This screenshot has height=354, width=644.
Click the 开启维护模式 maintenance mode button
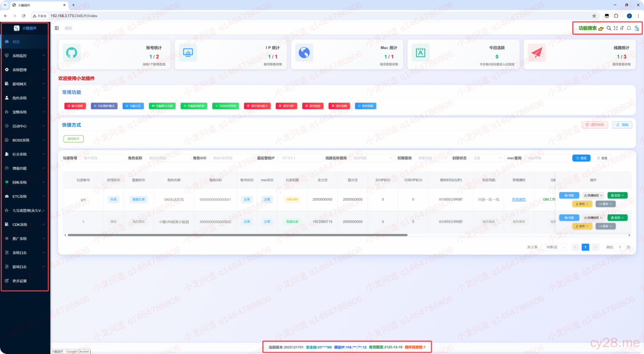[104, 106]
